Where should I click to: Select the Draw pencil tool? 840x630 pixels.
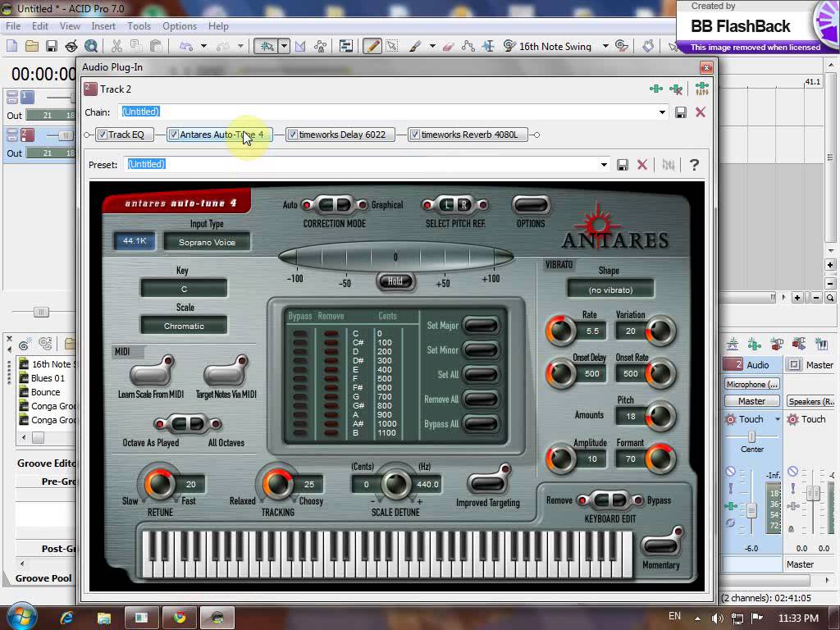coord(372,47)
